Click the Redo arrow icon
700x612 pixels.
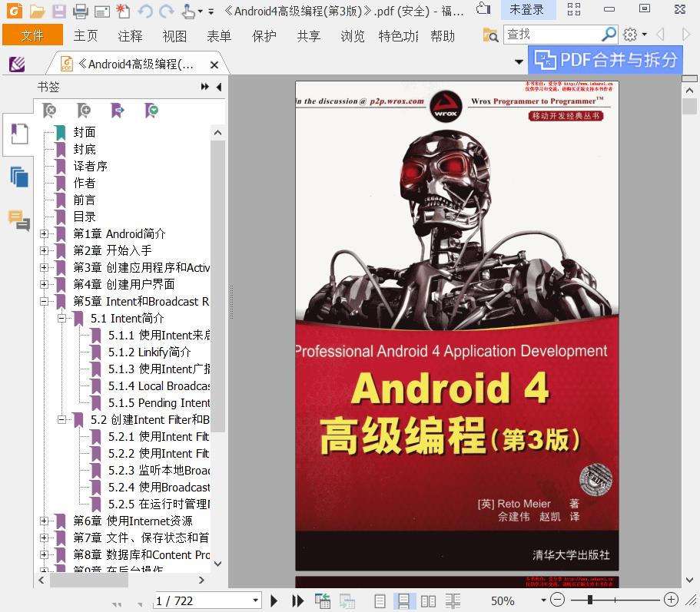click(167, 12)
